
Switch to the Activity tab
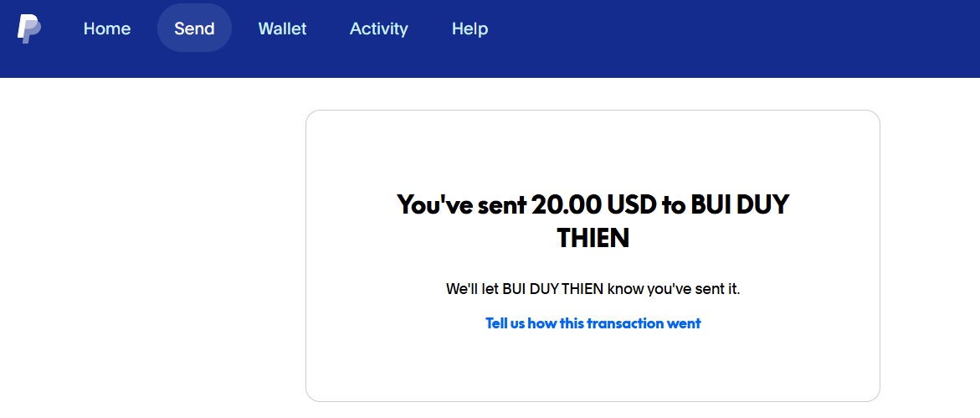[378, 28]
